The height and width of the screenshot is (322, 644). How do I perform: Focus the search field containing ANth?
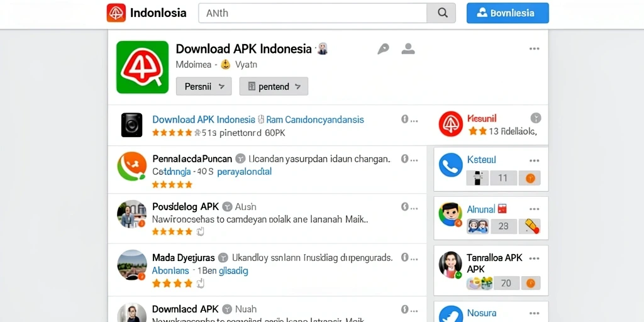313,13
